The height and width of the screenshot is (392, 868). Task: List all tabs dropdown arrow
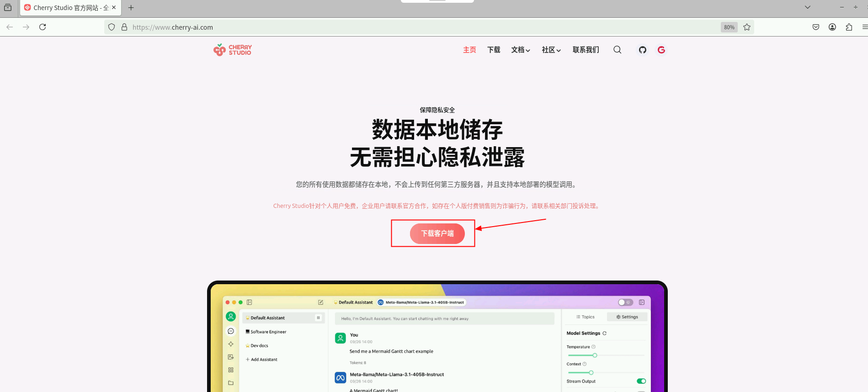coord(808,7)
